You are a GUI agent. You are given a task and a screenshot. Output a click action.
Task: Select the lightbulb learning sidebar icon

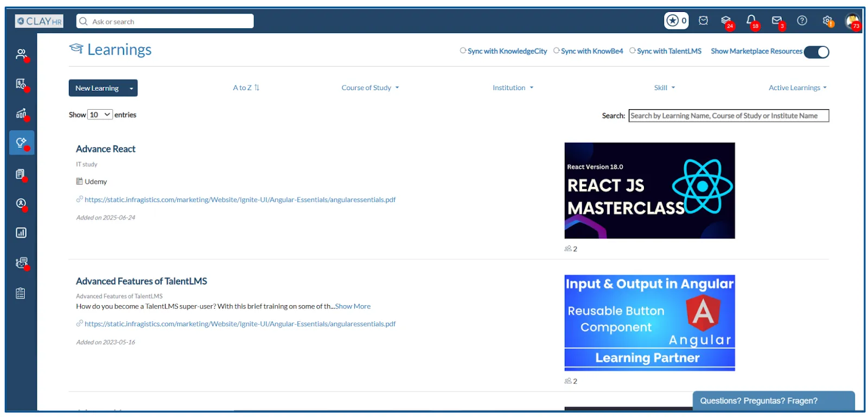(21, 143)
